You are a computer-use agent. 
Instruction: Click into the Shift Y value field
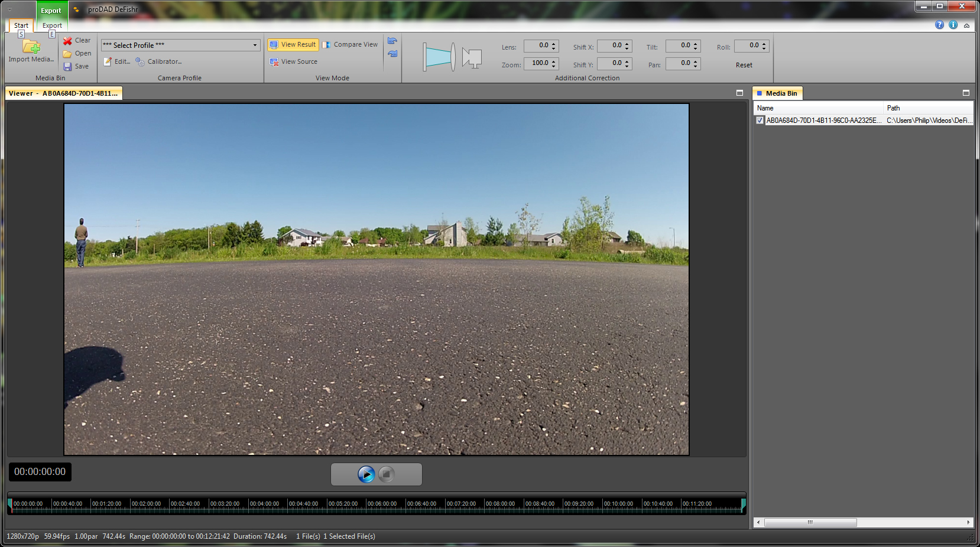coord(610,63)
